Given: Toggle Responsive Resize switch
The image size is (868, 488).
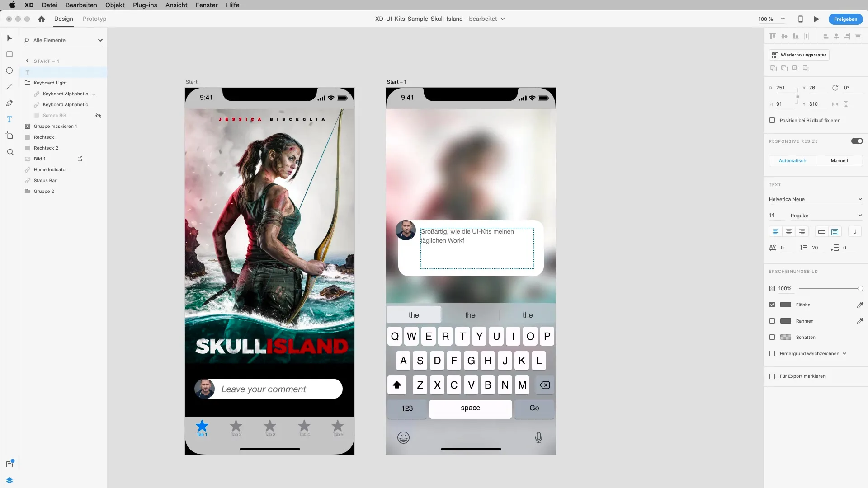Looking at the screenshot, I should pos(857,141).
